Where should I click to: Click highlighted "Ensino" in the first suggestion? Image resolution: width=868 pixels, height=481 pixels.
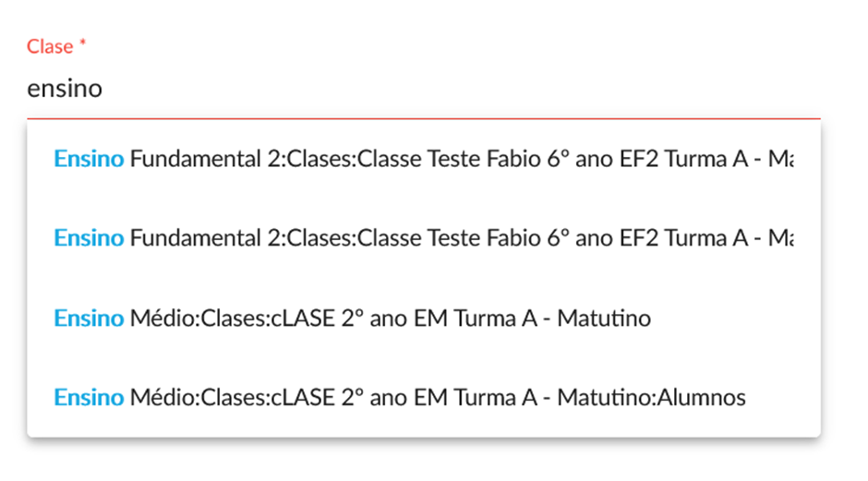(89, 159)
